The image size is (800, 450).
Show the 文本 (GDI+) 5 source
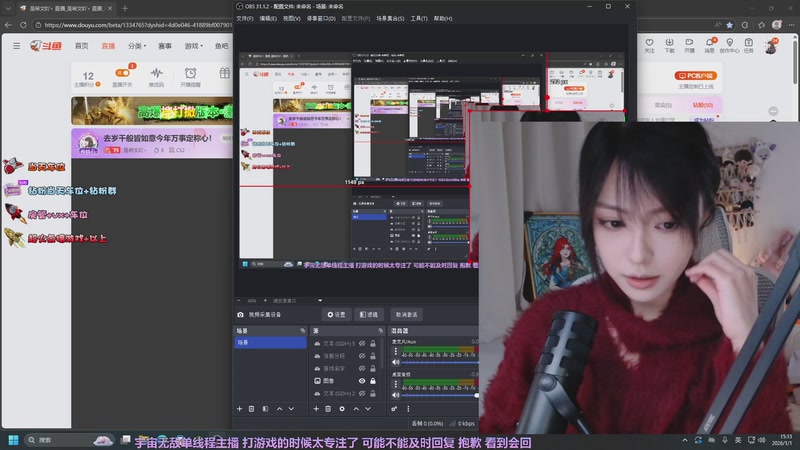click(x=362, y=343)
